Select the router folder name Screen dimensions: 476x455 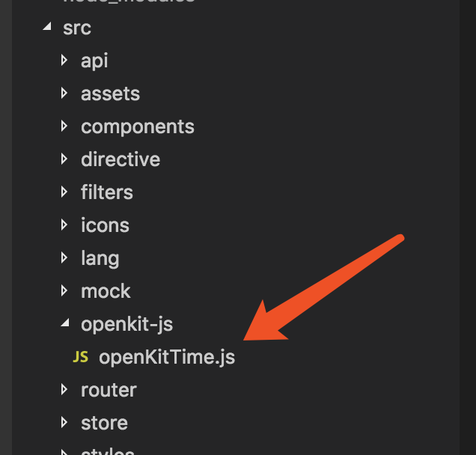(109, 390)
